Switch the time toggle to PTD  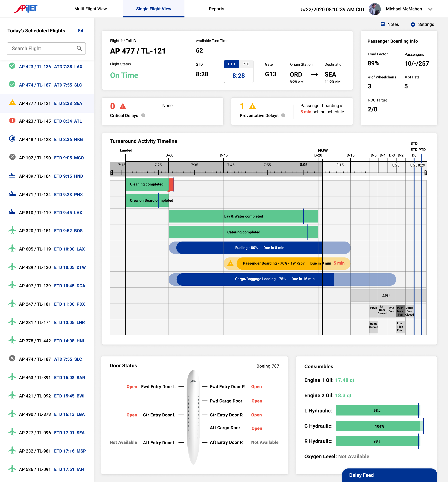(246, 64)
